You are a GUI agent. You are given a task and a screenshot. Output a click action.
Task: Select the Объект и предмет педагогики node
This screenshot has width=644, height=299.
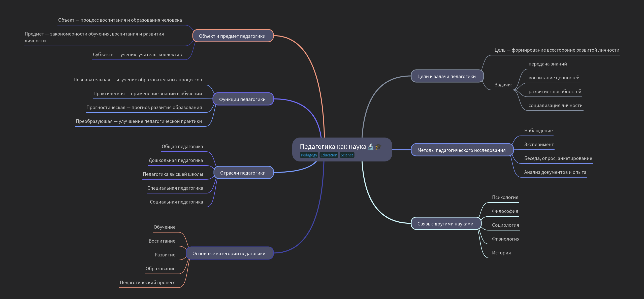232,36
